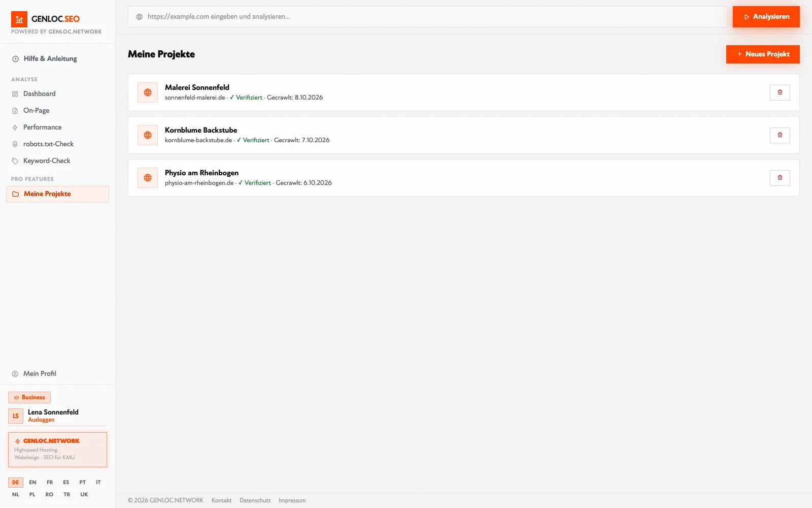Click the globe icon of Malerei Sonnenfeld
The image size is (812, 508).
point(148,92)
